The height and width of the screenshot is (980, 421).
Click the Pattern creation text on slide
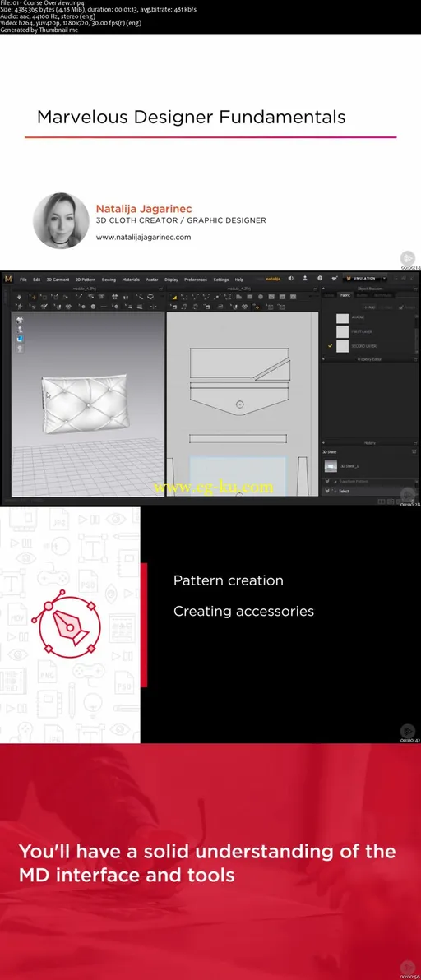pyautogui.click(x=229, y=580)
